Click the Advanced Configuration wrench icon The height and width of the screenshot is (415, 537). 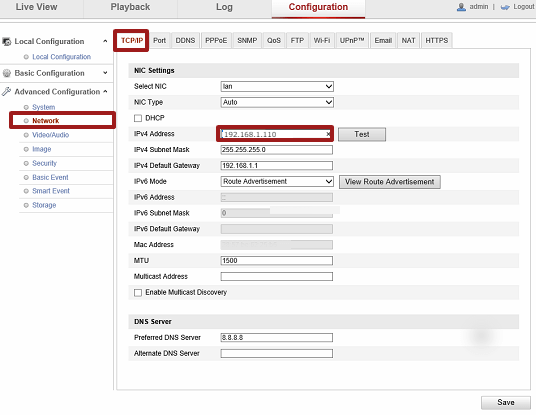pyautogui.click(x=6, y=91)
